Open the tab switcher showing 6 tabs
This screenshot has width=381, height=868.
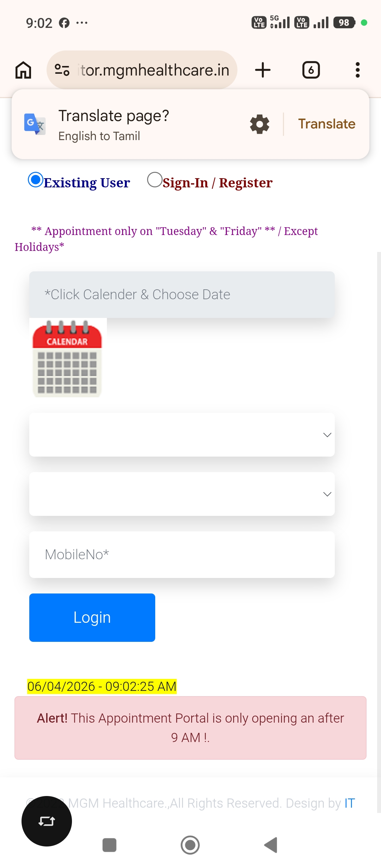point(311,70)
